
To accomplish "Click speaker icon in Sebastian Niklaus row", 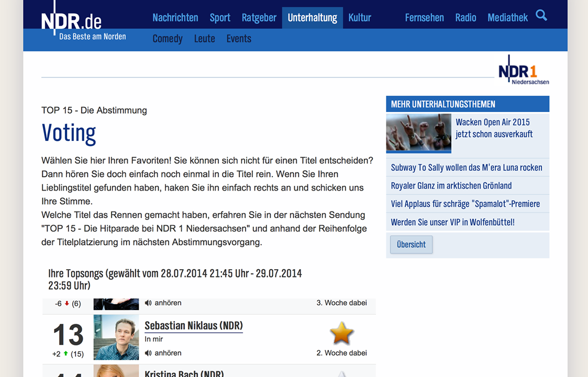I will tap(148, 353).
